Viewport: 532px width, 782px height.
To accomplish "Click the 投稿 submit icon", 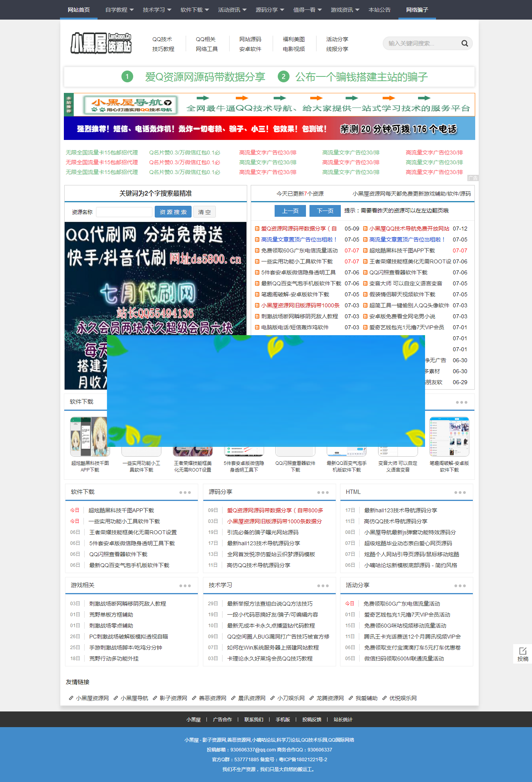I will tap(523, 653).
